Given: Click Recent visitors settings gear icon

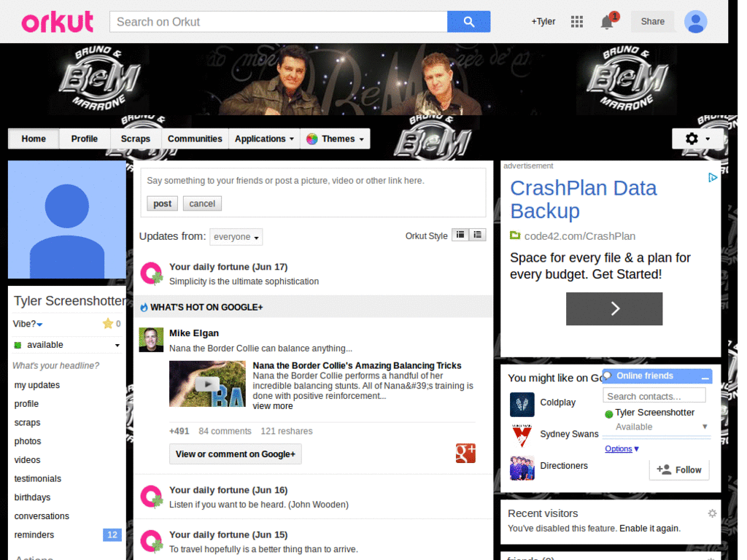Looking at the screenshot, I should (712, 513).
